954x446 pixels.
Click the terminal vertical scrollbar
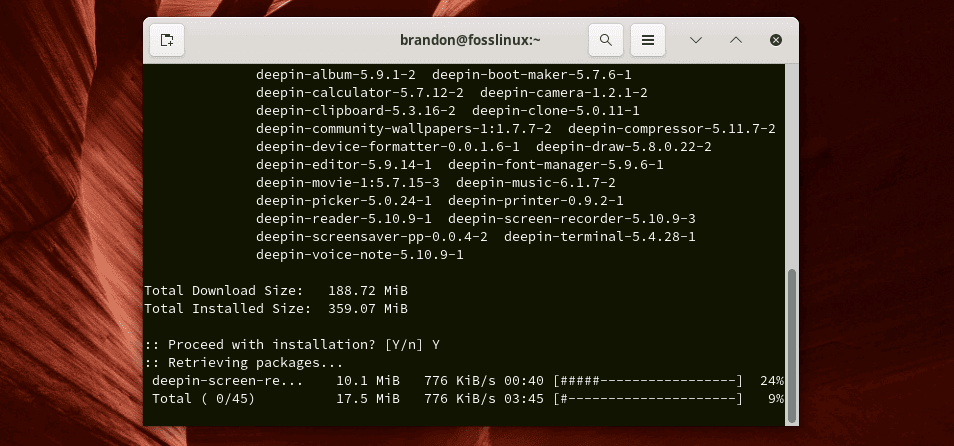point(792,346)
